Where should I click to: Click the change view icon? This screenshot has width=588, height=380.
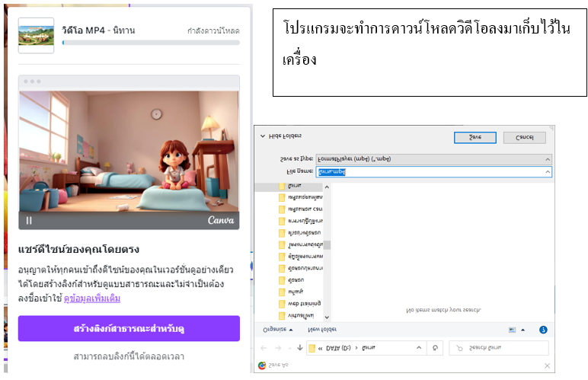click(512, 330)
